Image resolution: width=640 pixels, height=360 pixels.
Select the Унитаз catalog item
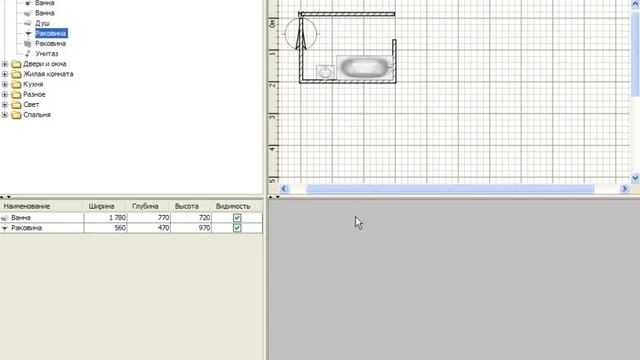47,53
